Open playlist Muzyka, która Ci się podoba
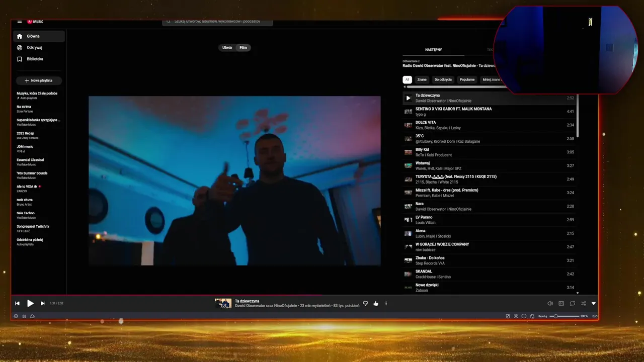The height and width of the screenshot is (362, 644). pyautogui.click(x=38, y=95)
